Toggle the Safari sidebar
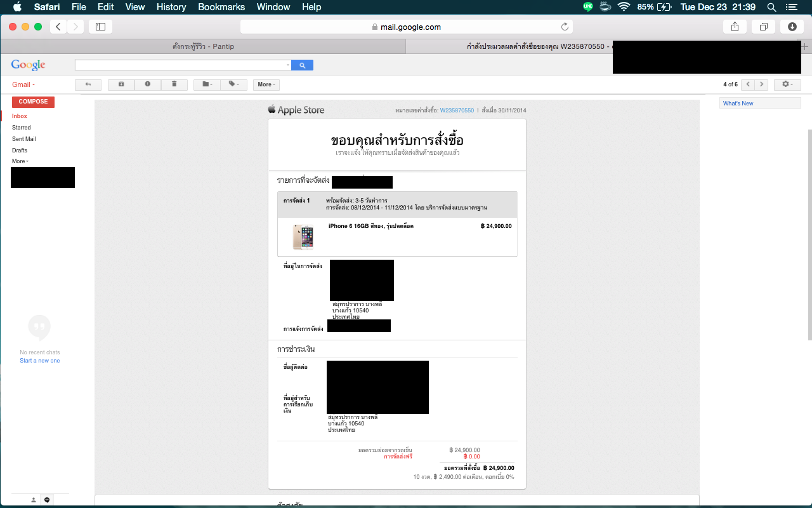This screenshot has height=508, width=812. click(100, 27)
